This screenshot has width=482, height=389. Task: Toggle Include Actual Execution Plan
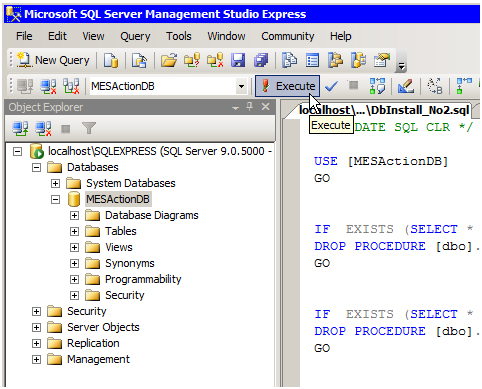[x=464, y=86]
